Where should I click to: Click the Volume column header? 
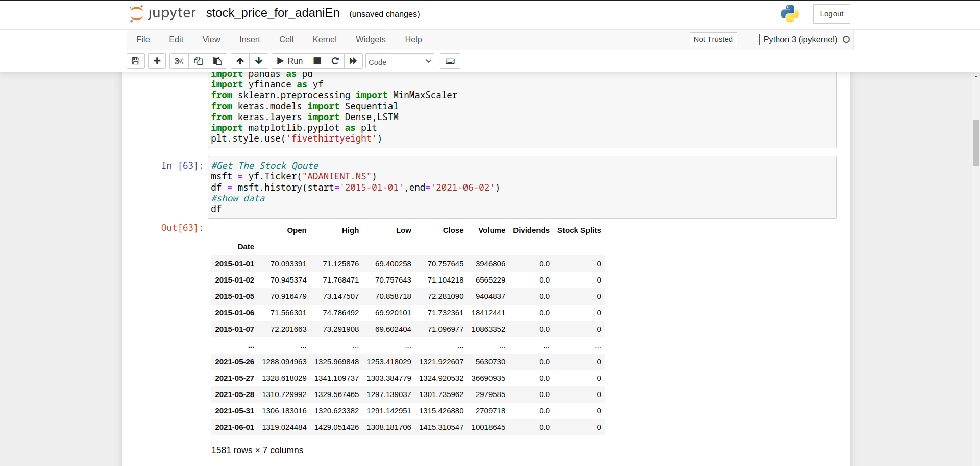[492, 230]
